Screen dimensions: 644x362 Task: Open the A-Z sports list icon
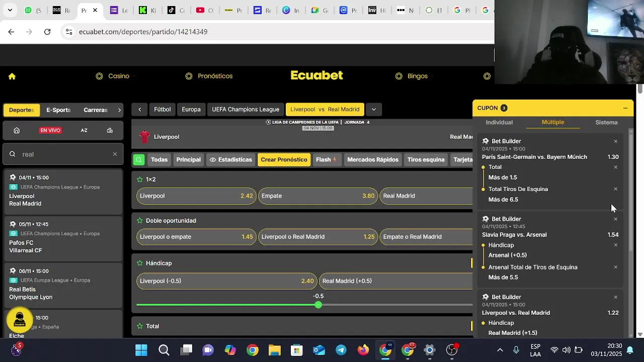pyautogui.click(x=84, y=130)
